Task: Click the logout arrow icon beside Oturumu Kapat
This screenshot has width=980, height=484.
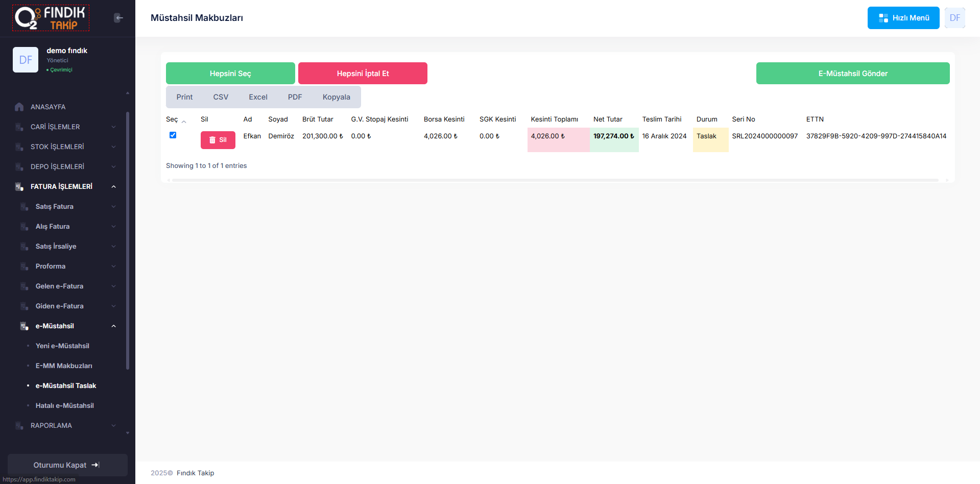Action: click(x=95, y=465)
